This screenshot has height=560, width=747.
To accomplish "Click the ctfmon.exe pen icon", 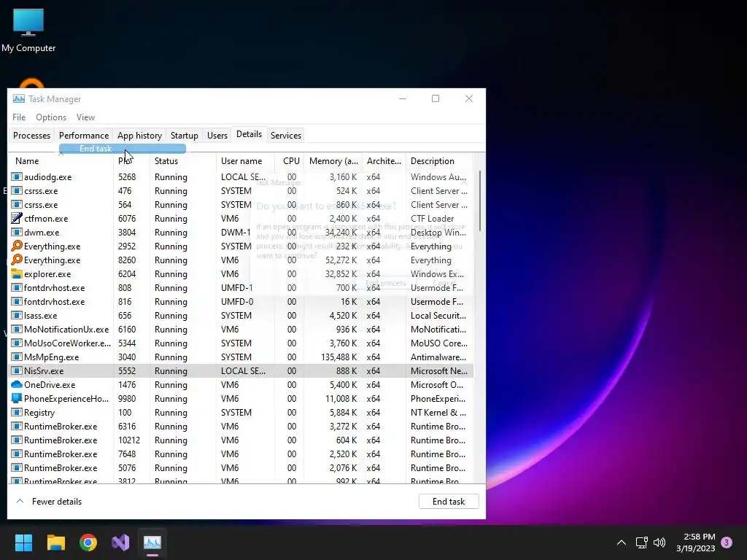I will [x=17, y=219].
